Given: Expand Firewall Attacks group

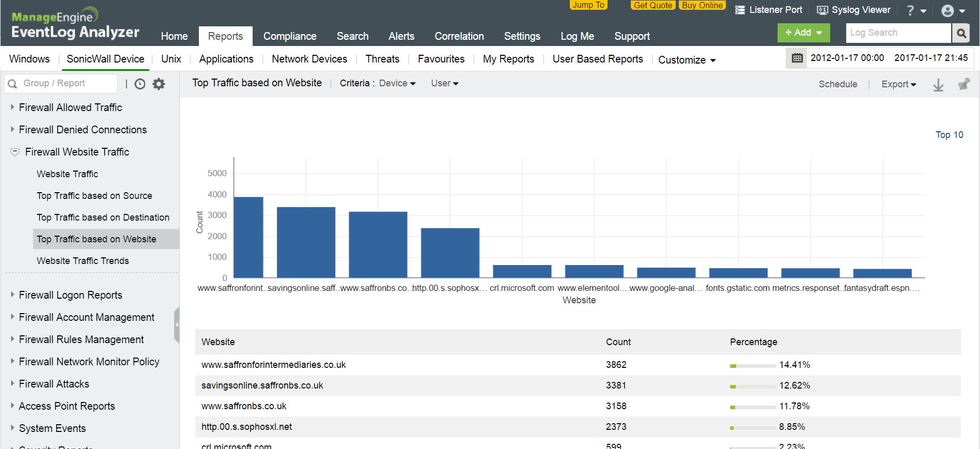Looking at the screenshot, I should coord(12,383).
